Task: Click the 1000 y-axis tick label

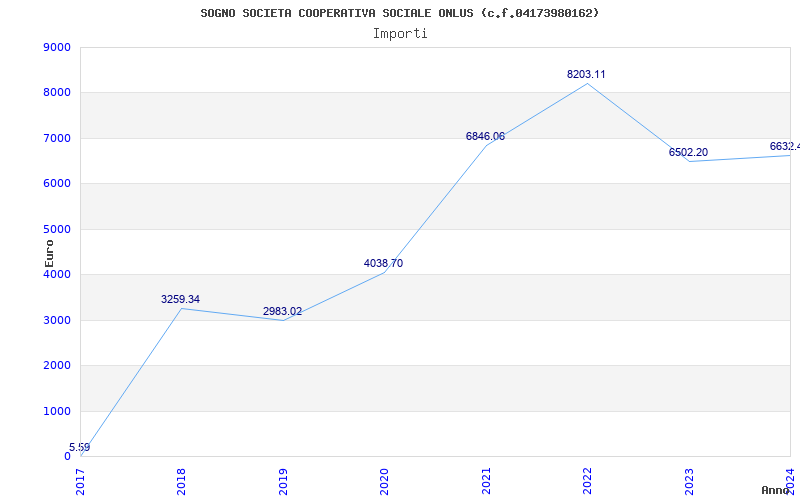Action: pyautogui.click(x=57, y=411)
